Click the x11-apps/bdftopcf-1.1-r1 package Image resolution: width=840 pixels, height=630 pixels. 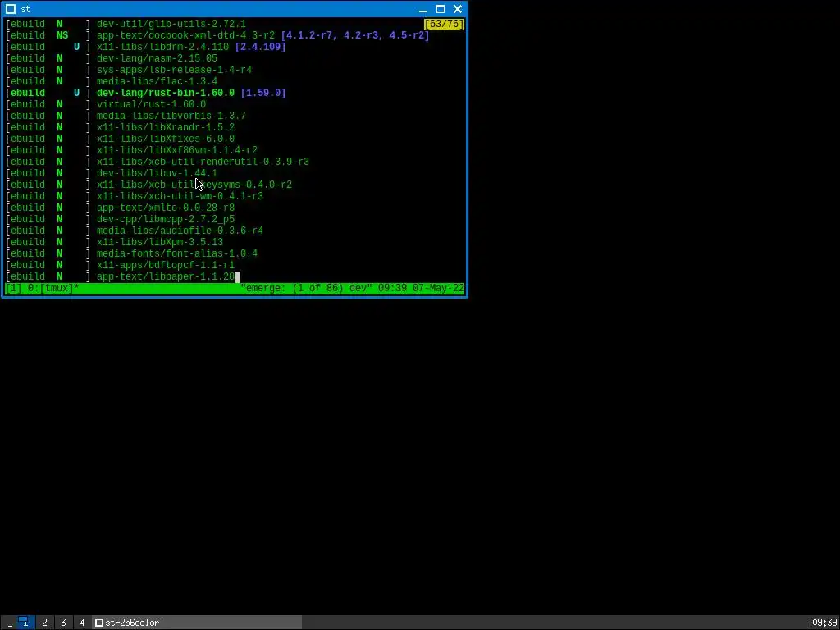pos(166,265)
